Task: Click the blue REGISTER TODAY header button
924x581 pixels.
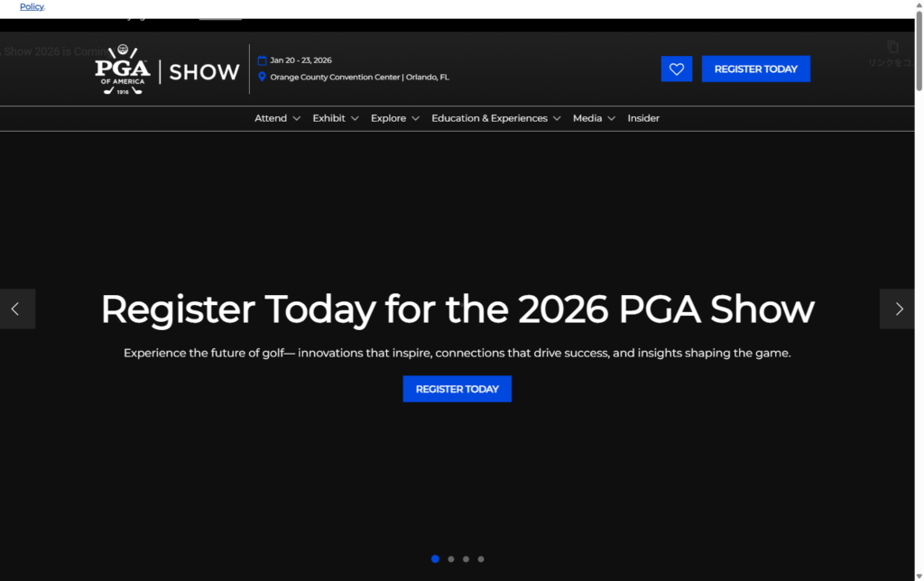Action: (x=755, y=69)
